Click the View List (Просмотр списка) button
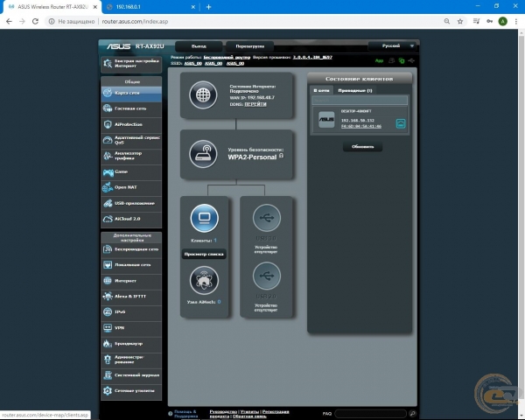The image size is (525, 420). (204, 255)
